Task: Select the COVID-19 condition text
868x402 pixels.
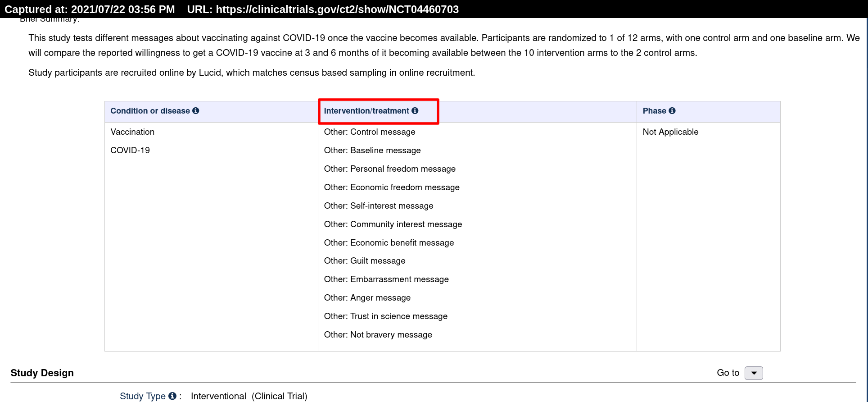Action: point(130,151)
